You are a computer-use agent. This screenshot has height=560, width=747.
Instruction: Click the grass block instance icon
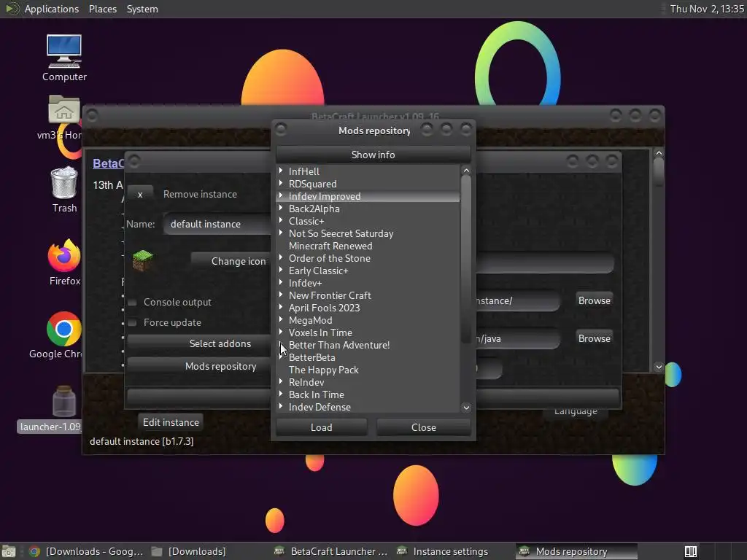click(142, 260)
